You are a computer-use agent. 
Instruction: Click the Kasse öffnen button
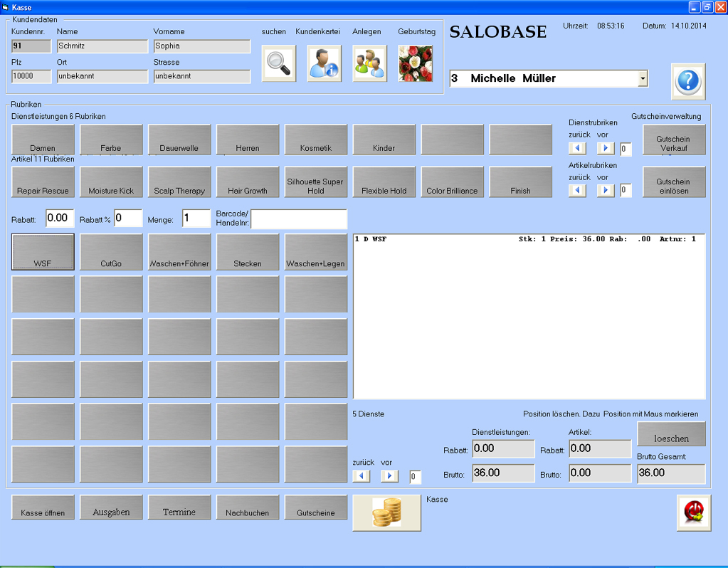(x=43, y=507)
